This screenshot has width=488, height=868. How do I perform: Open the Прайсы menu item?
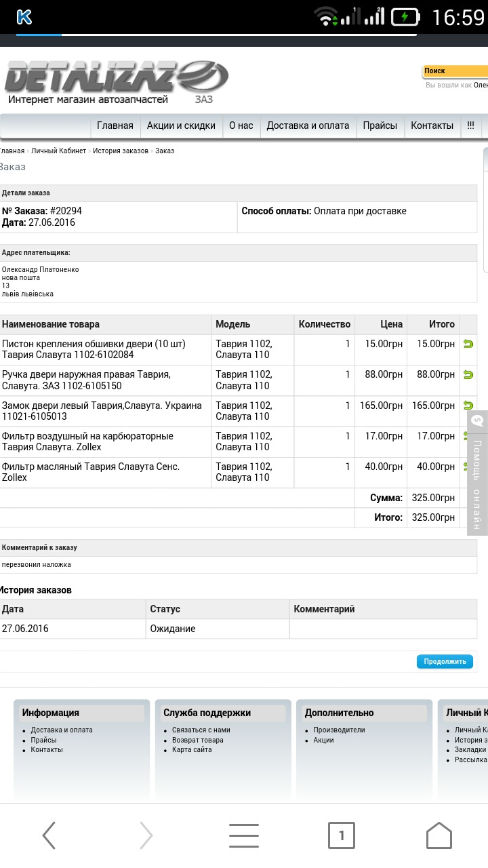point(380,125)
